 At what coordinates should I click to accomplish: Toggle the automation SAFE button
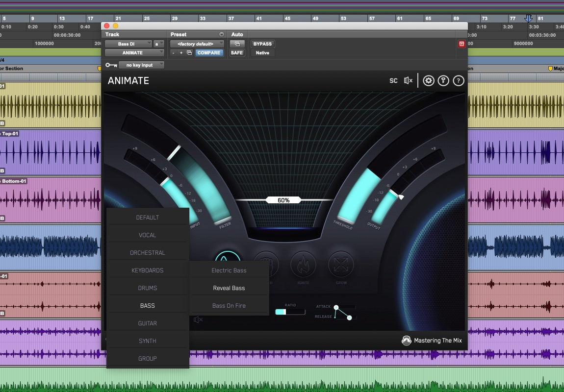(237, 53)
